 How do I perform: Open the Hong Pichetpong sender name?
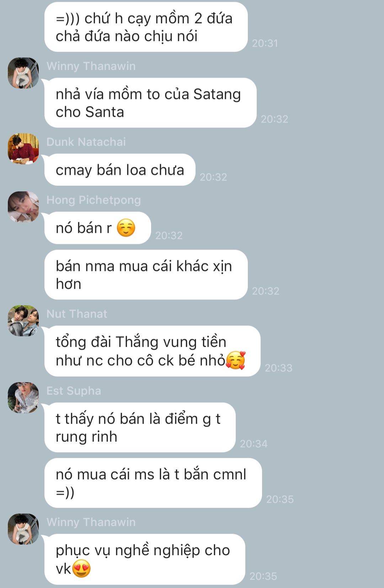(94, 200)
